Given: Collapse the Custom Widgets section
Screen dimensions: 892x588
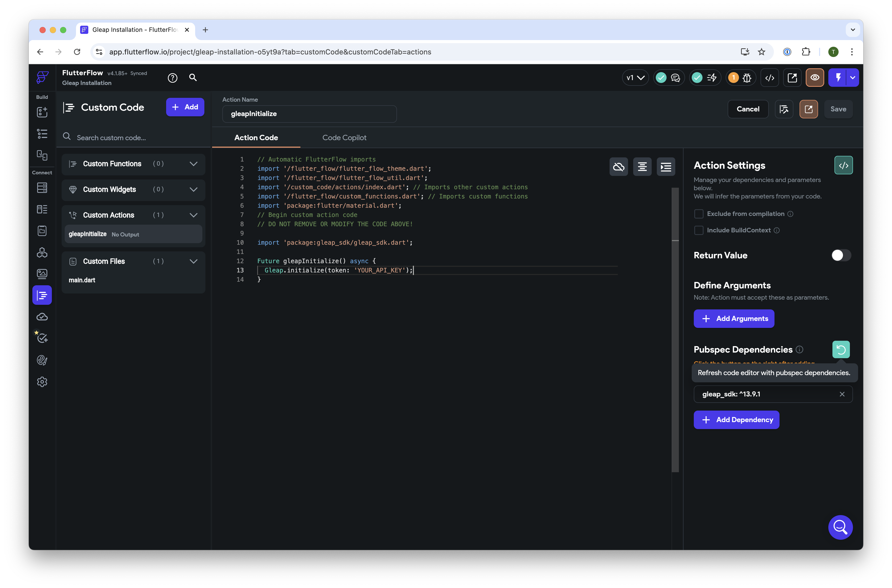Looking at the screenshot, I should pos(194,189).
